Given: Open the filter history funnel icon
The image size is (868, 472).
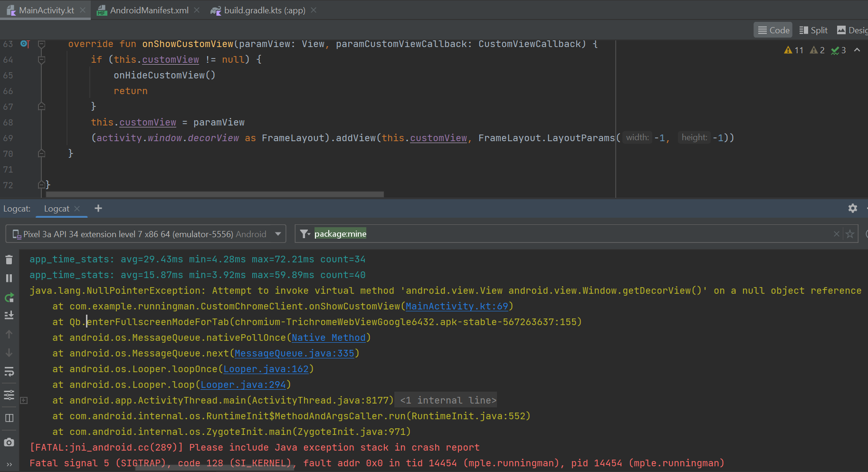Looking at the screenshot, I should (305, 234).
